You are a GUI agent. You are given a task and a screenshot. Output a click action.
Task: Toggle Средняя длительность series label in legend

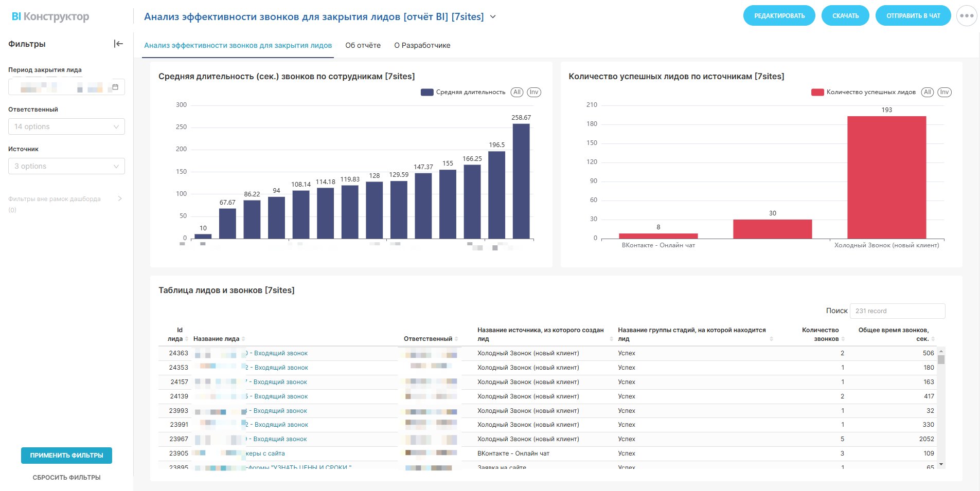coord(471,92)
